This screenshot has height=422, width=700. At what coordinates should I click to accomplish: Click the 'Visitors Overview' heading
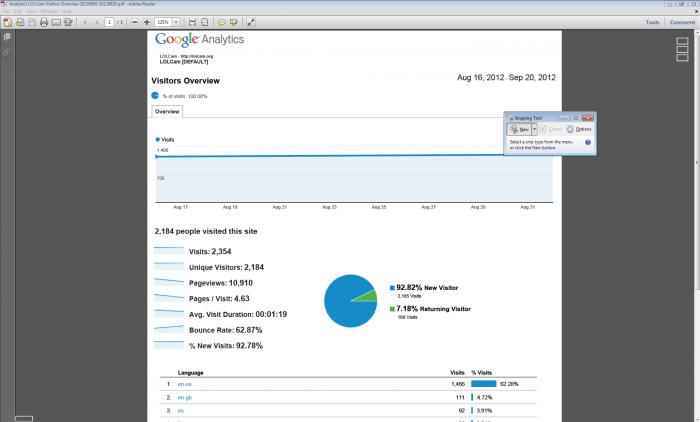coord(185,81)
